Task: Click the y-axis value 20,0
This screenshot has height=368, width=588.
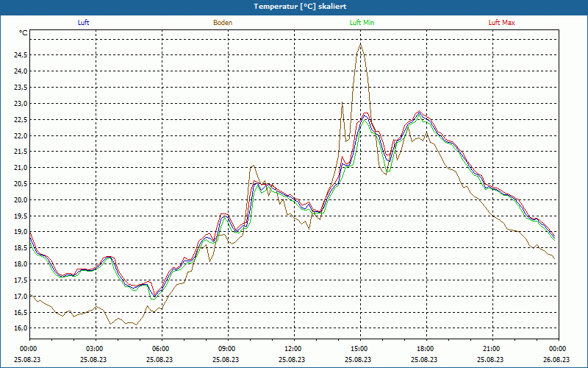Action: pos(21,199)
